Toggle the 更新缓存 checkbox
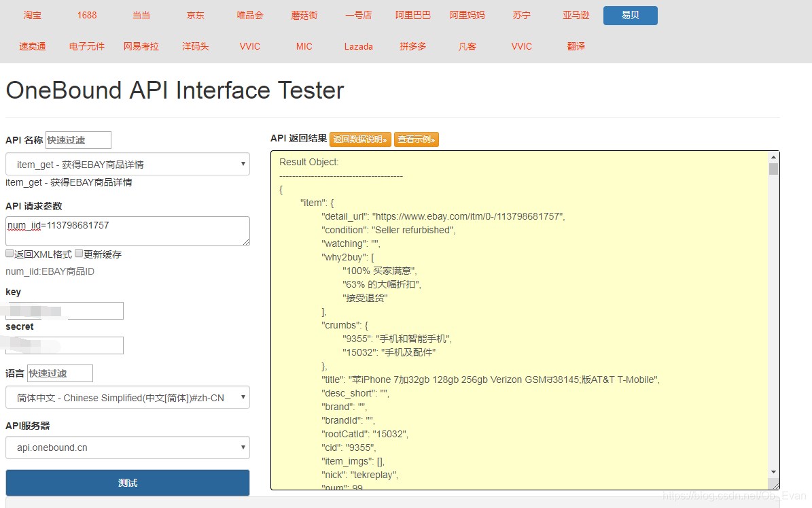This screenshot has width=812, height=508. coord(79,254)
